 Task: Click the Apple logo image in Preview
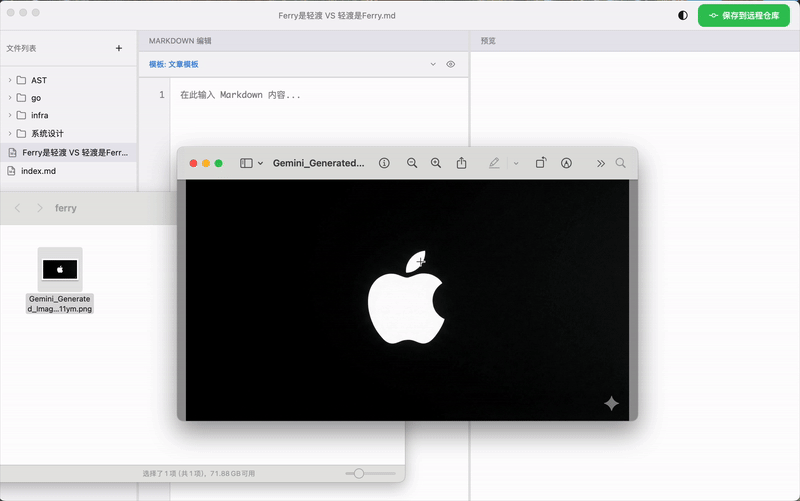coord(406,297)
